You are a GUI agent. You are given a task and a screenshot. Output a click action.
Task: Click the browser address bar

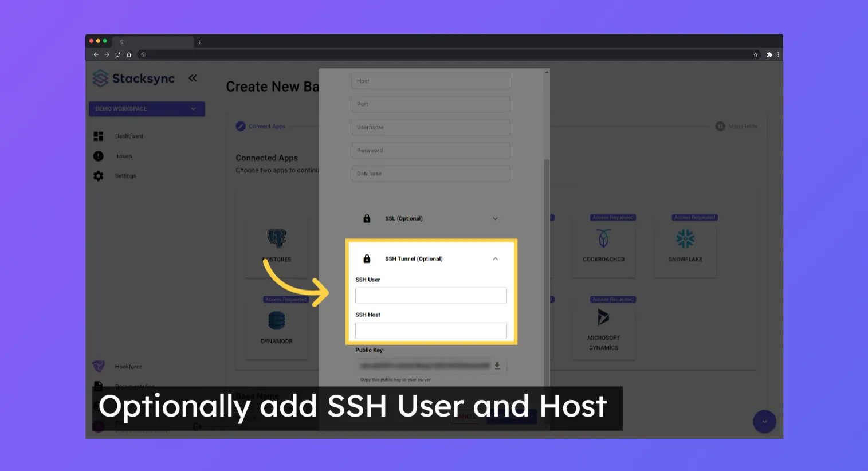click(x=444, y=54)
